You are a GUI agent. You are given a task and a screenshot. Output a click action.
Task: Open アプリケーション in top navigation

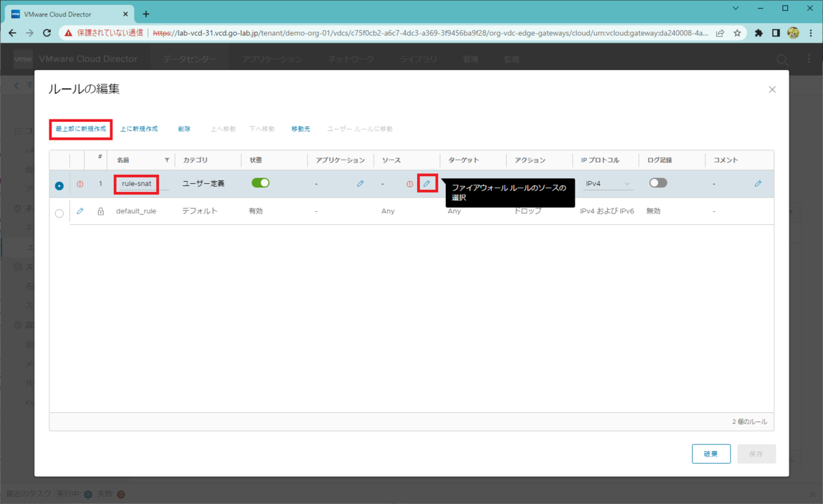click(x=272, y=59)
